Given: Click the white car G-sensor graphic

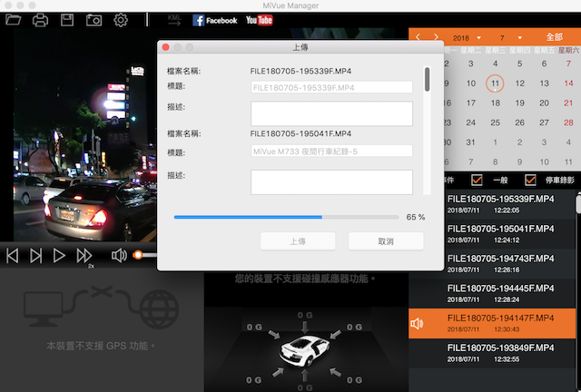Looking at the screenshot, I should coord(305,350).
